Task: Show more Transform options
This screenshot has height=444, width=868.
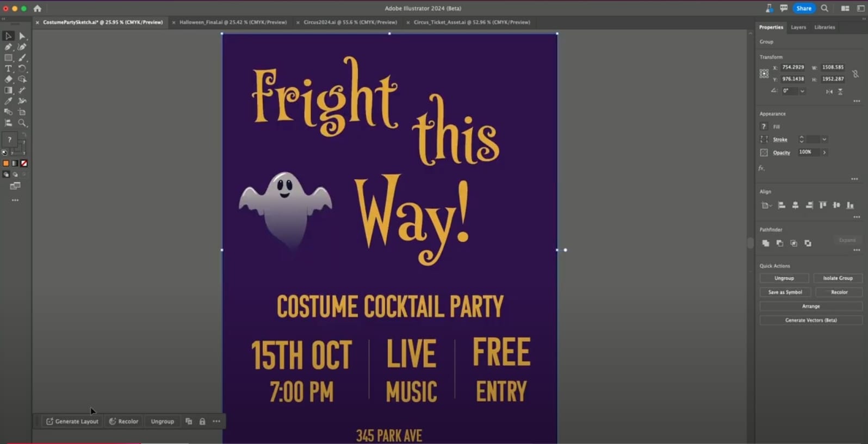Action: (857, 101)
